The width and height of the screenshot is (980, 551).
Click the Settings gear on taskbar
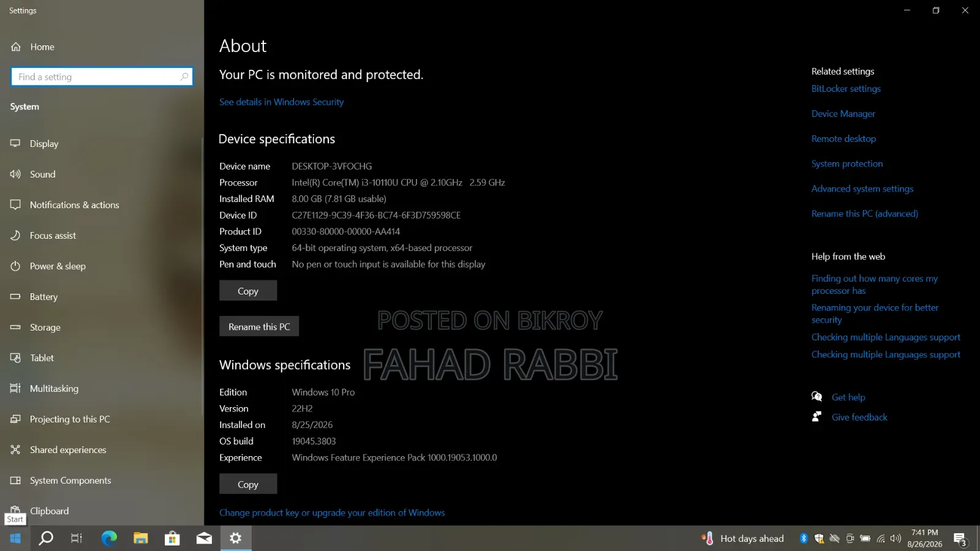point(236,538)
